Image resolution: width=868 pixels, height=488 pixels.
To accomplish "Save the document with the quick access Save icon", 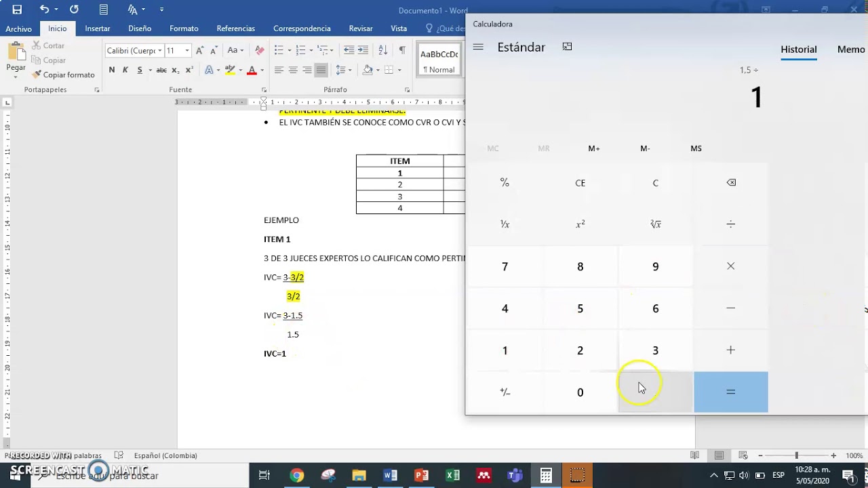I will (x=17, y=9).
